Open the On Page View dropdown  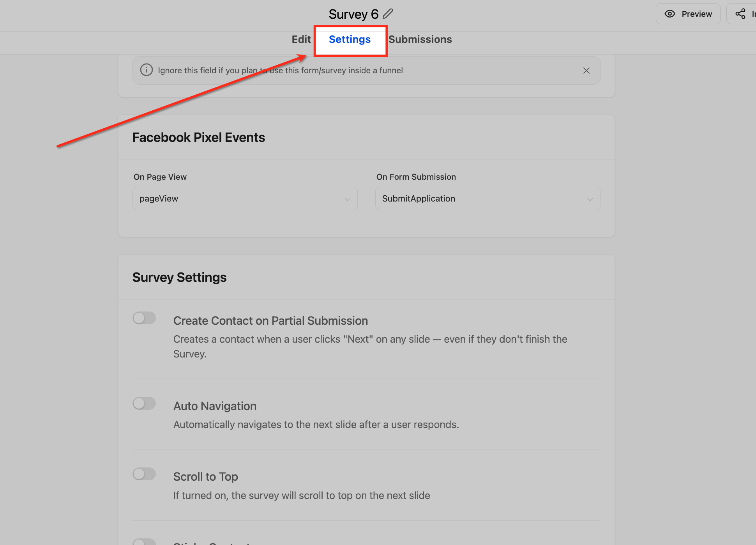coord(245,198)
